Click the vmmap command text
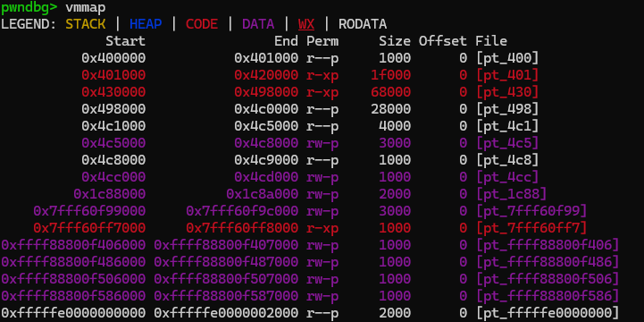This screenshot has width=644, height=322. [86, 7]
